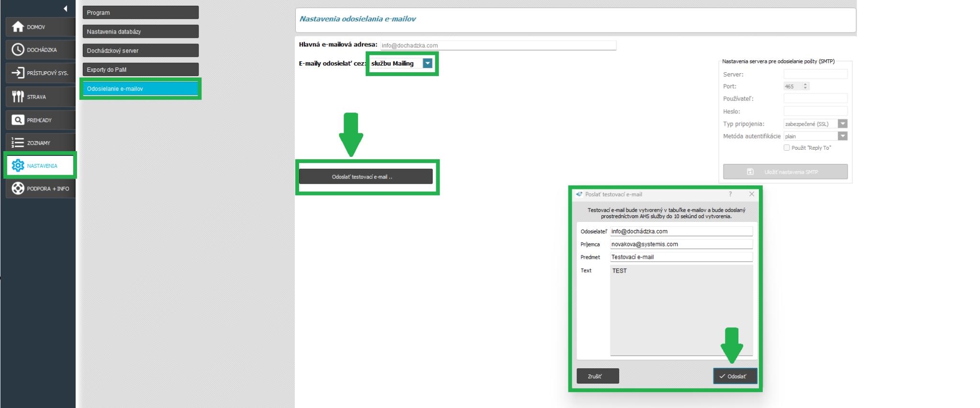The width and height of the screenshot is (980, 408).
Task: Open Strava cutlery icon
Action: coord(18,97)
